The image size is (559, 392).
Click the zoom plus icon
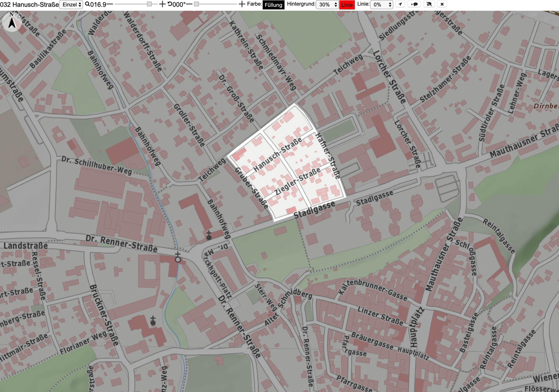coord(162,4)
